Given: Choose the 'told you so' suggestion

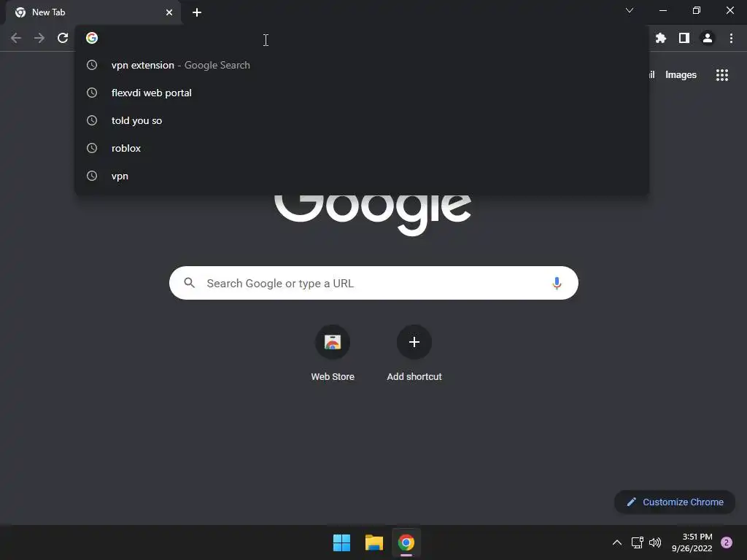Looking at the screenshot, I should point(362,120).
